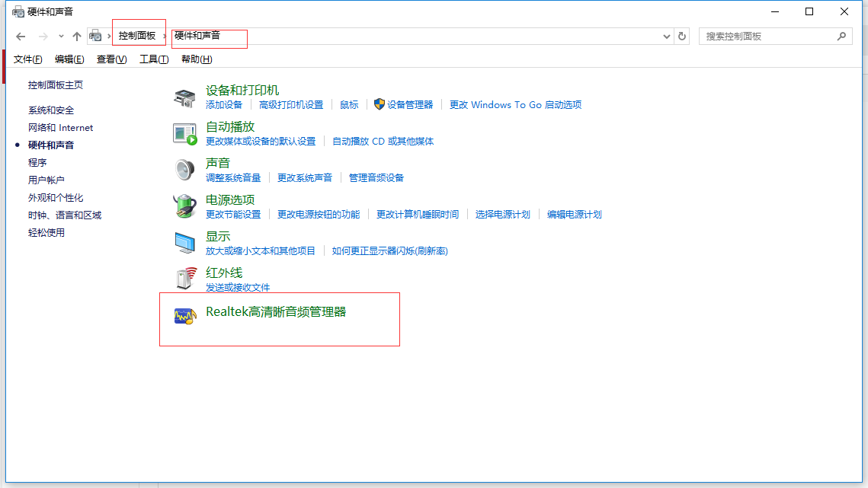Click the Sound (声音) speaker icon
868x488 pixels.
pos(184,170)
